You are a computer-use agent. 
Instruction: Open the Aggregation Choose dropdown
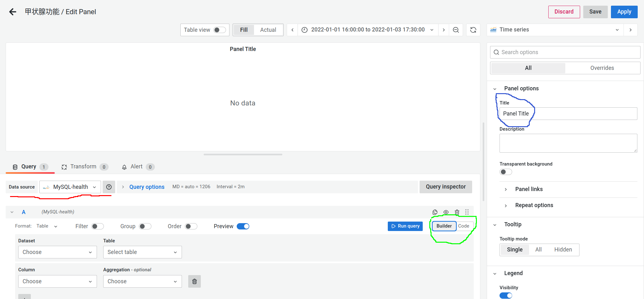[143, 281]
